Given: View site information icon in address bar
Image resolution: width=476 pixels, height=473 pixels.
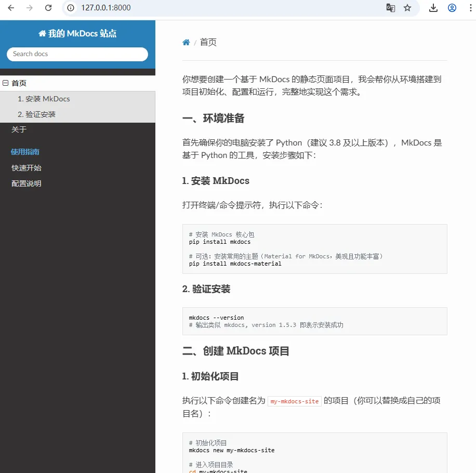Looking at the screenshot, I should 71,8.
